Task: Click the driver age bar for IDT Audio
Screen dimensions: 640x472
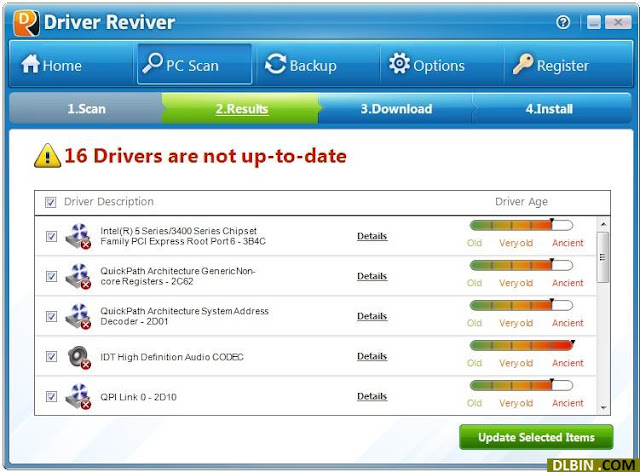Action: 521,345
